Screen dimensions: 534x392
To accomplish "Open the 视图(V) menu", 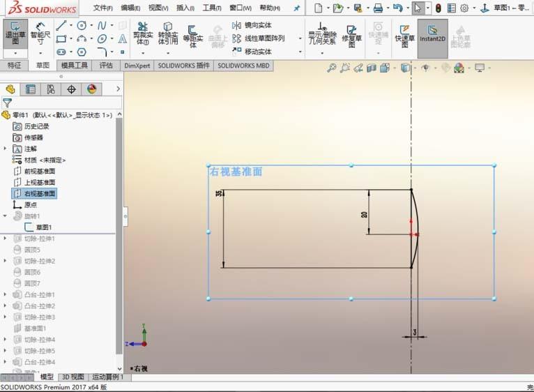I will [x=158, y=8].
